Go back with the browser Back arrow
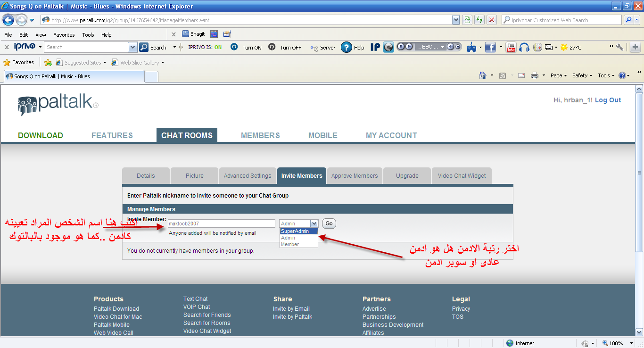644x348 pixels. (x=8, y=20)
